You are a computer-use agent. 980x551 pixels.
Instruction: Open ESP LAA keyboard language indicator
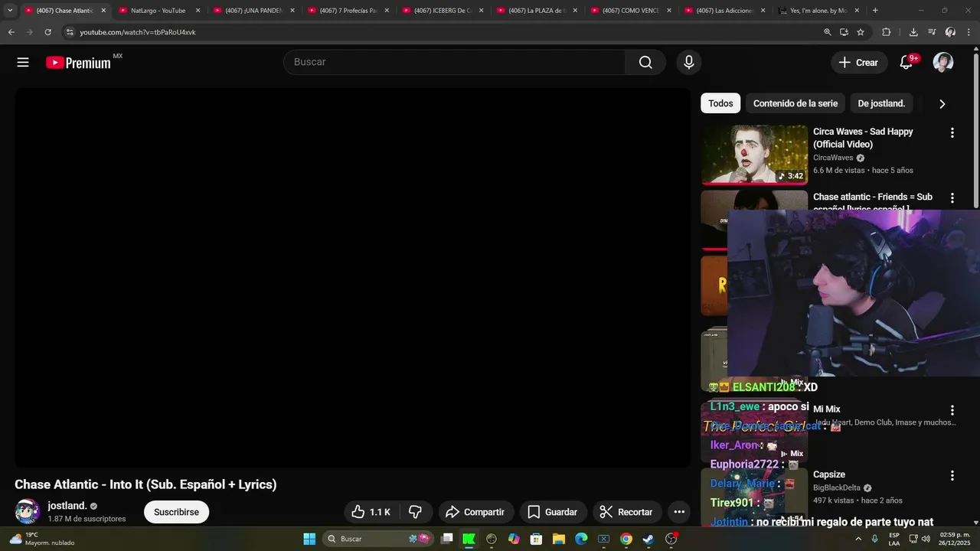(894, 539)
